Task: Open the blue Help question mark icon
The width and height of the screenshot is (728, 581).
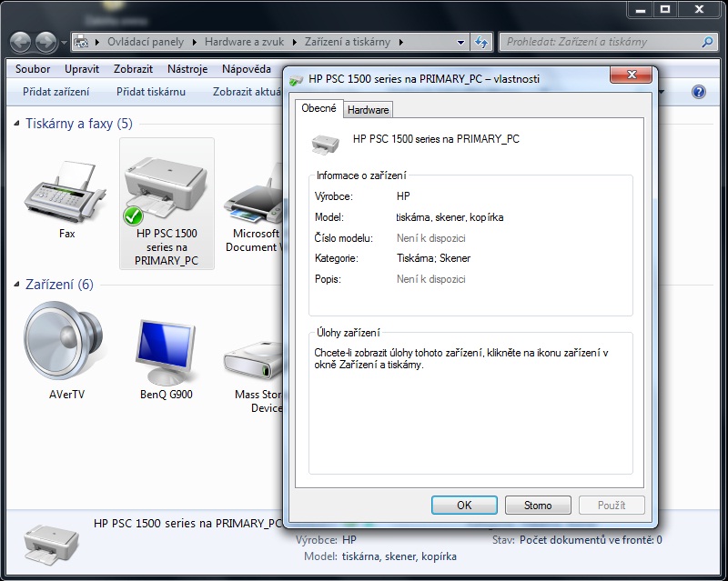Action: pos(698,92)
